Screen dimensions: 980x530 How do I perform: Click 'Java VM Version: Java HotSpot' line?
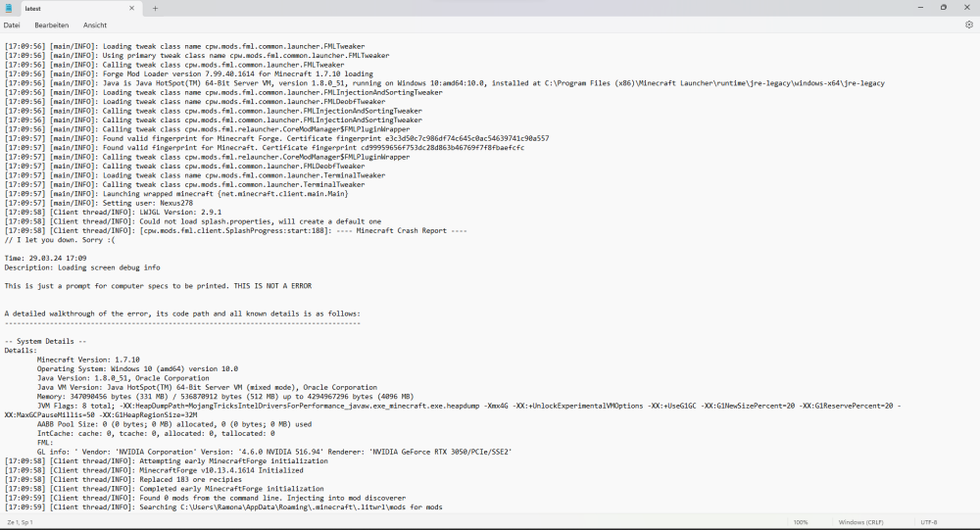point(207,387)
